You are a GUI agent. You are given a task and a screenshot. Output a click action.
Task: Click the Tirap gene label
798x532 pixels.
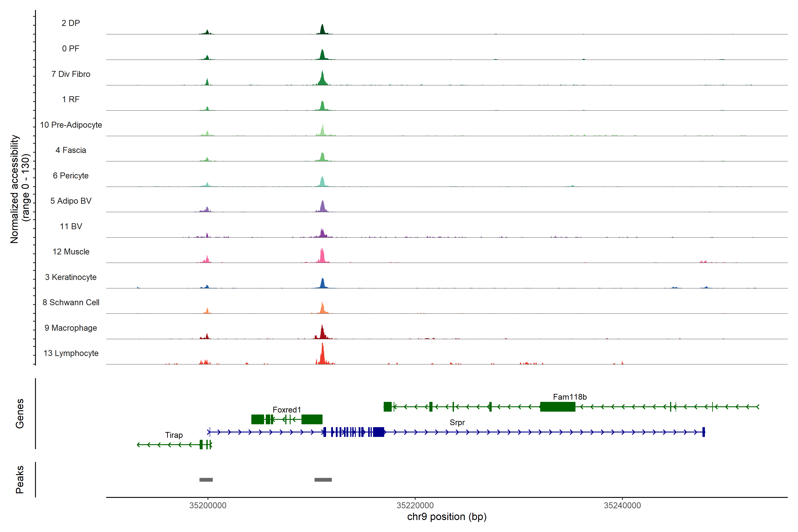tap(174, 435)
